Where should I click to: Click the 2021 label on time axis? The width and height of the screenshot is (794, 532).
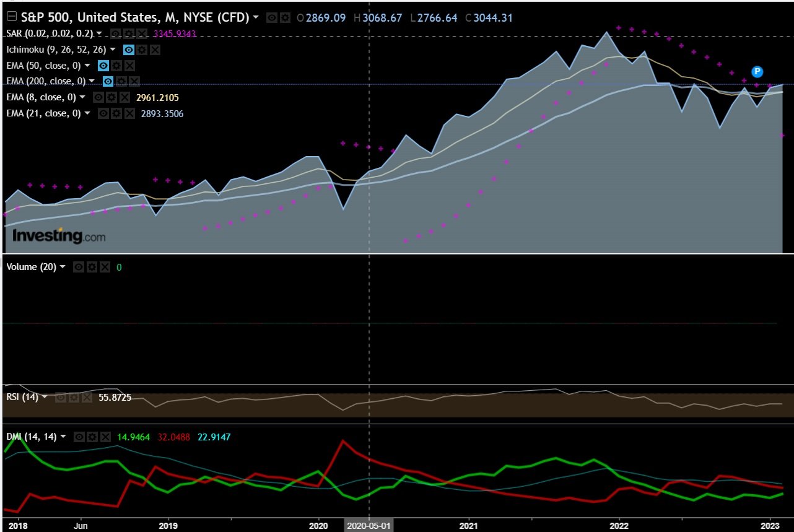pos(468,525)
